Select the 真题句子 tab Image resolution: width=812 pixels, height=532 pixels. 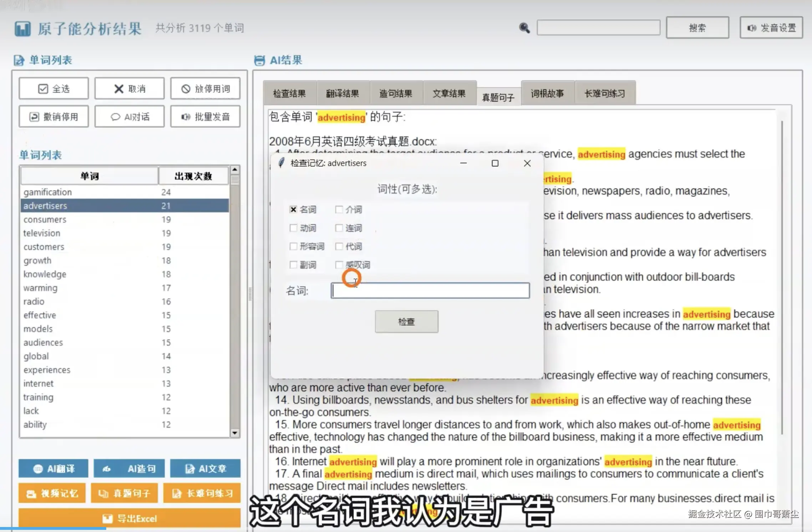point(498,97)
